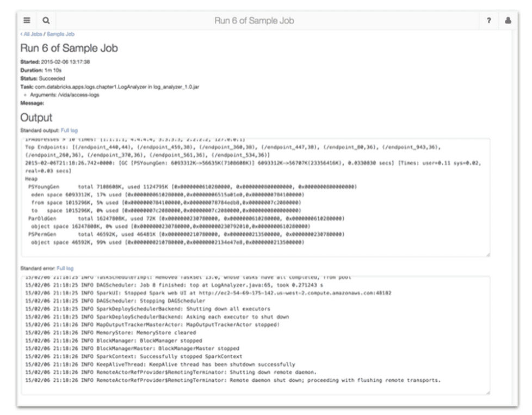
Task: Click the user account icon
Action: (x=508, y=21)
